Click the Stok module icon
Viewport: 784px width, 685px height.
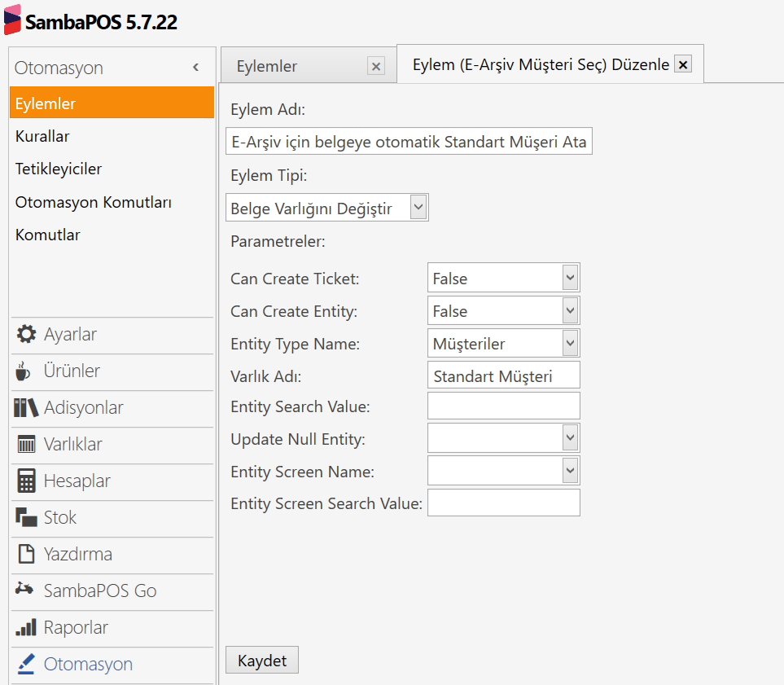26,518
